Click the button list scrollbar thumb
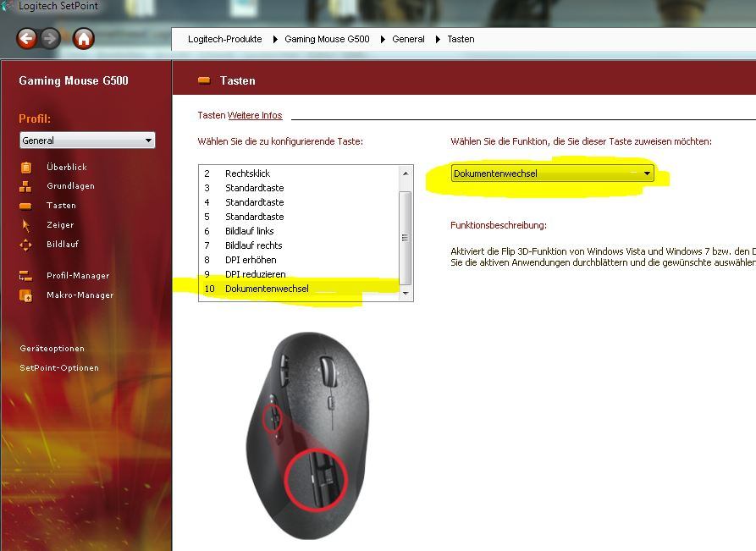The image size is (756, 551). 406,238
